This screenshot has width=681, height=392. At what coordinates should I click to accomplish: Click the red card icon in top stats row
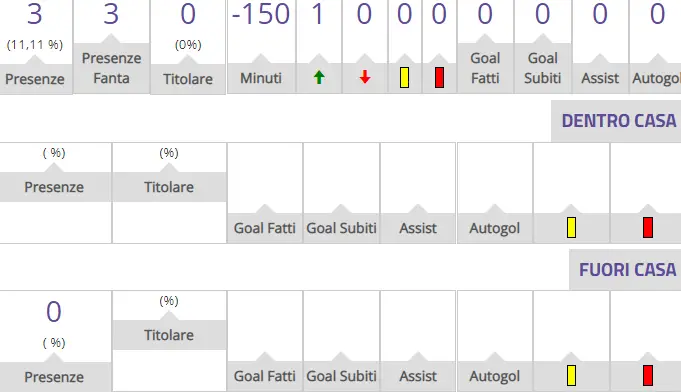pyautogui.click(x=439, y=78)
